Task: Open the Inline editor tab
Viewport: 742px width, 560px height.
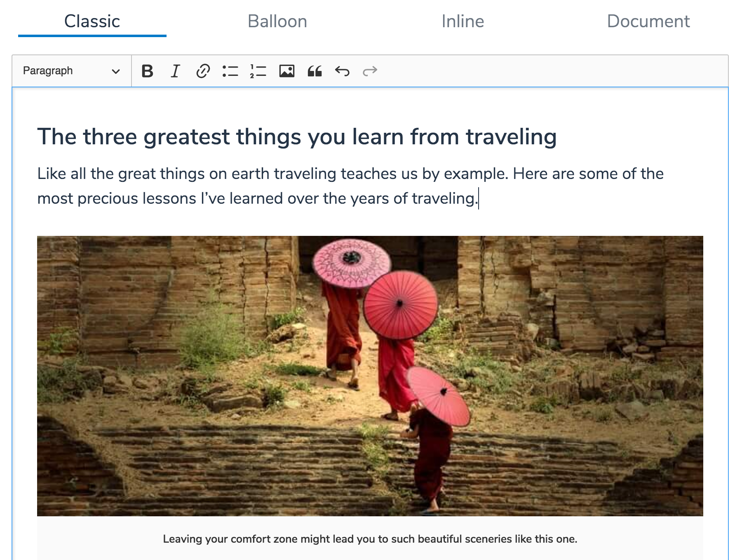Action: pos(463,21)
